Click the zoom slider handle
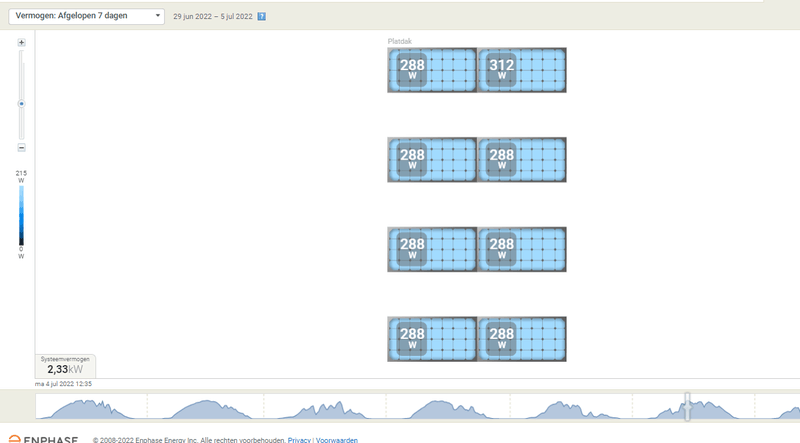The height and width of the screenshot is (443, 800). click(21, 104)
